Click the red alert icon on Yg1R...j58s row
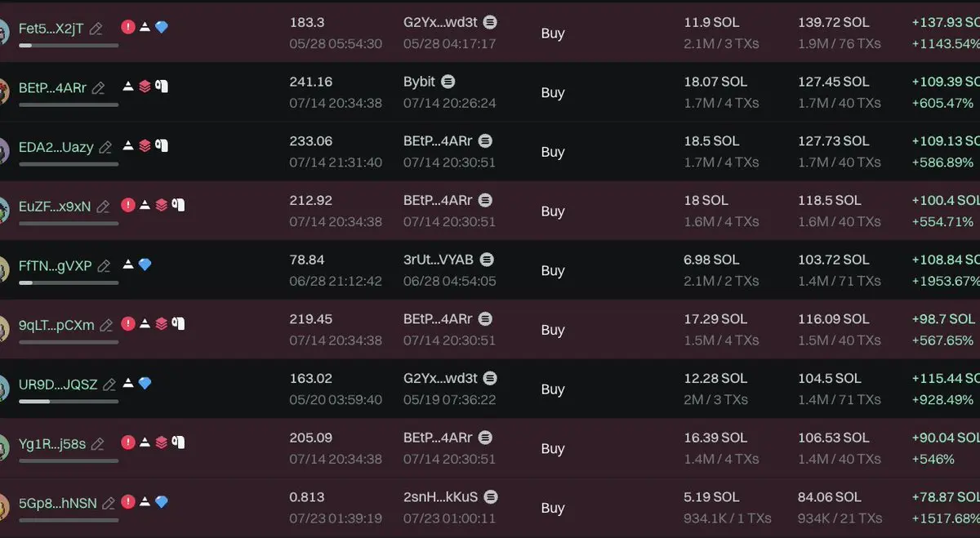980x538 pixels. 128,442
